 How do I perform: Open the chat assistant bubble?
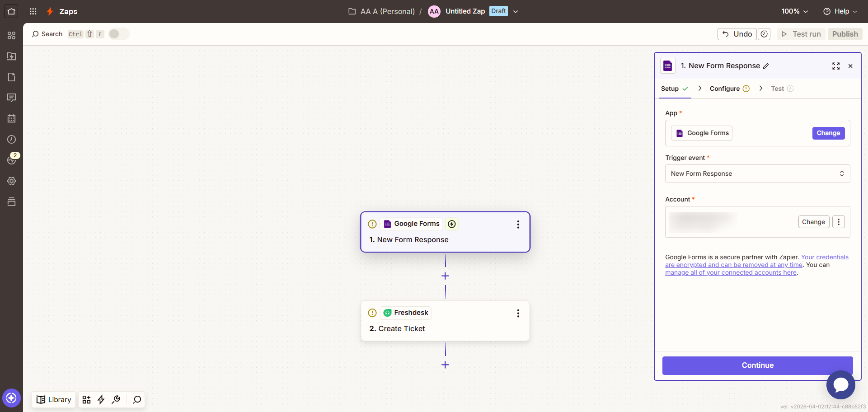(x=841, y=385)
